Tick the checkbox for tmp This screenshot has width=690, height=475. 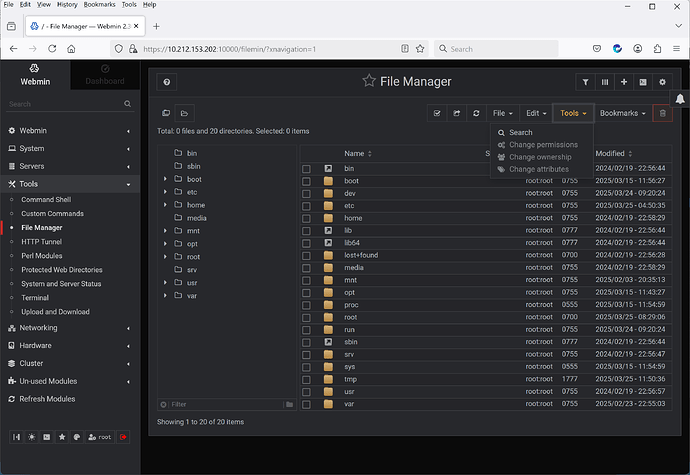[x=306, y=379]
